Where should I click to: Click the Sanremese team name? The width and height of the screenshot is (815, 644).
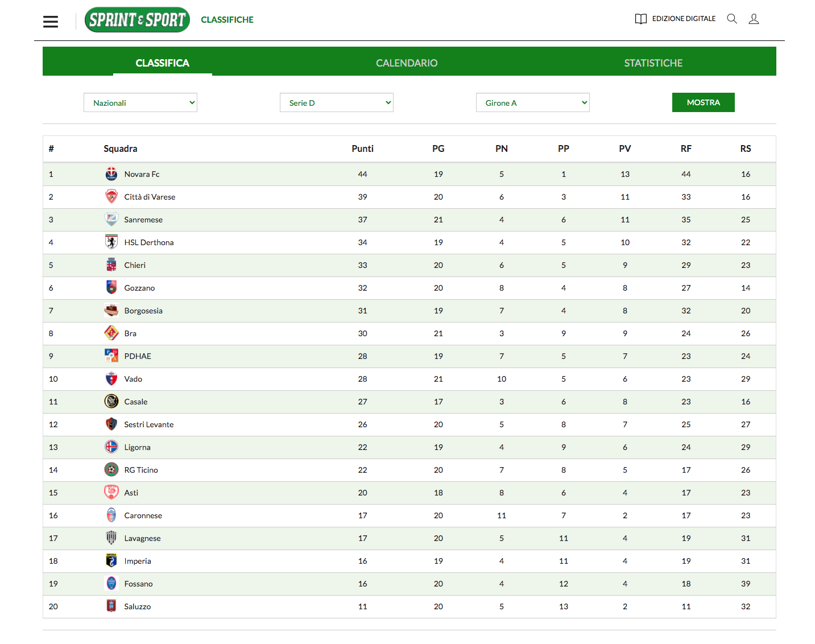point(143,220)
